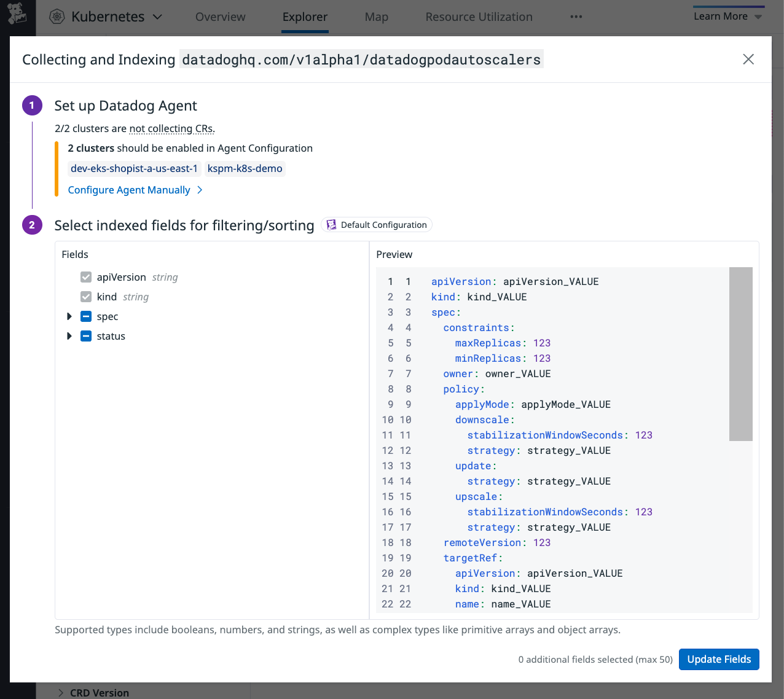This screenshot has width=784, height=699.
Task: Click 'maxReplicas: 123' in the preview
Action: (503, 343)
